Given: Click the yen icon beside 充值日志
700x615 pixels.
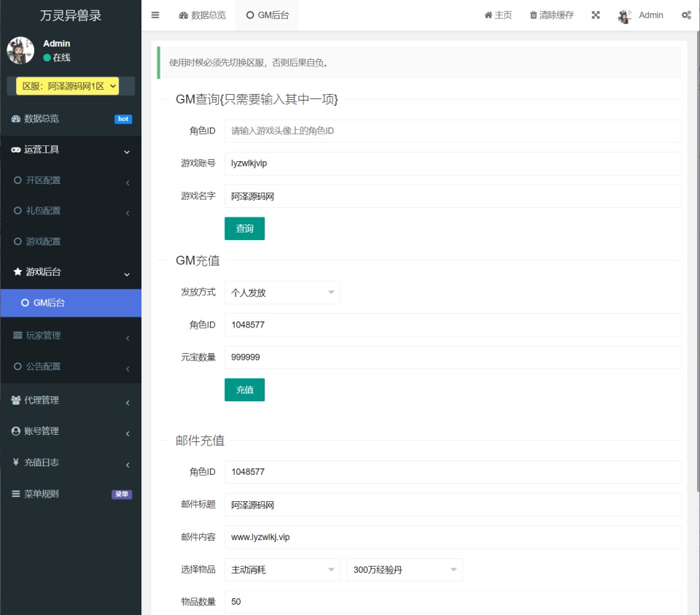Looking at the screenshot, I should [x=16, y=463].
